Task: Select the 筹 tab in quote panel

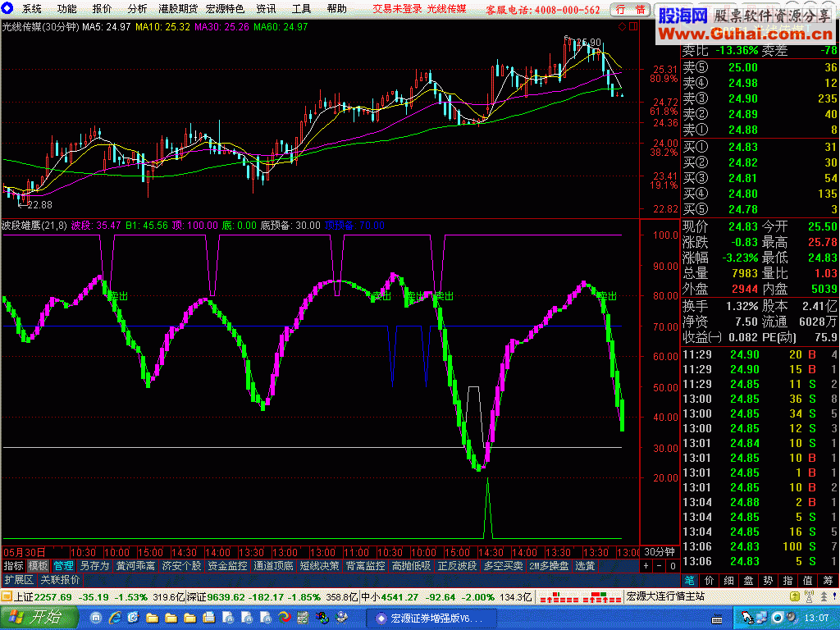Action: point(829,580)
